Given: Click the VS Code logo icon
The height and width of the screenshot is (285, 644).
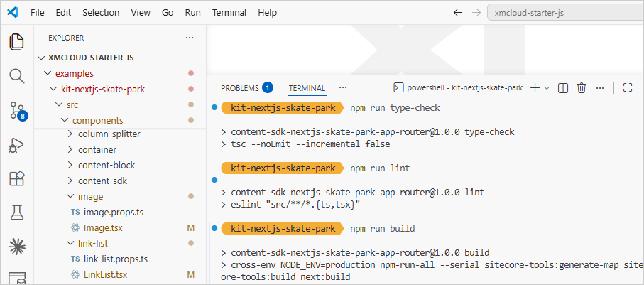Looking at the screenshot, I should [x=13, y=12].
